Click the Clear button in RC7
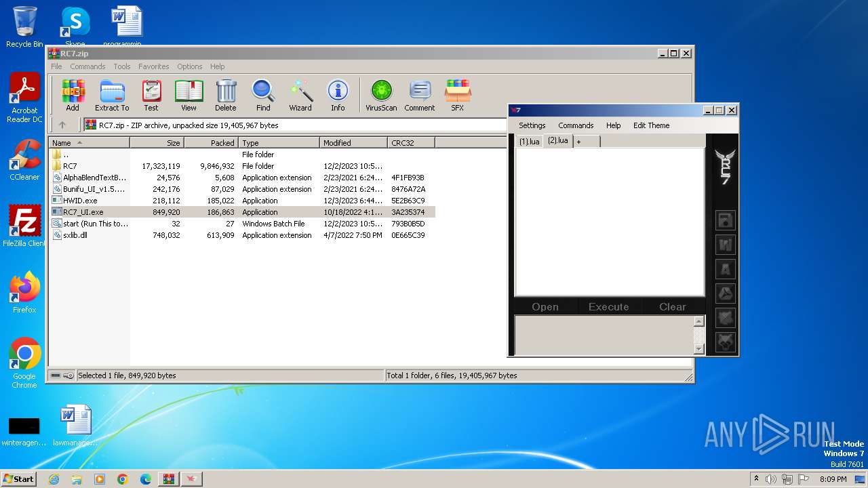 tap(673, 307)
